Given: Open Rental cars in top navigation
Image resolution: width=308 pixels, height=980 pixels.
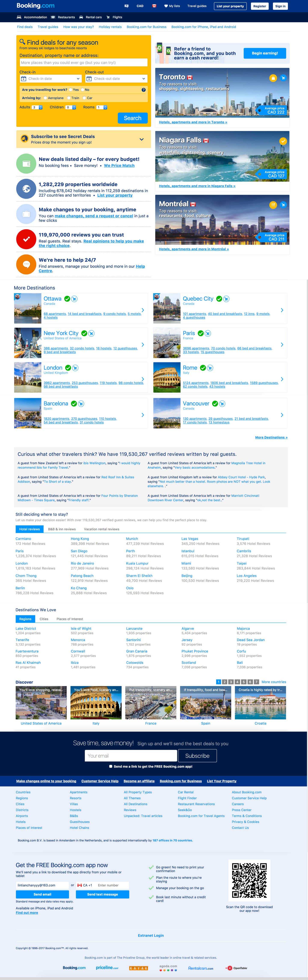Looking at the screenshot, I should tap(90, 17).
